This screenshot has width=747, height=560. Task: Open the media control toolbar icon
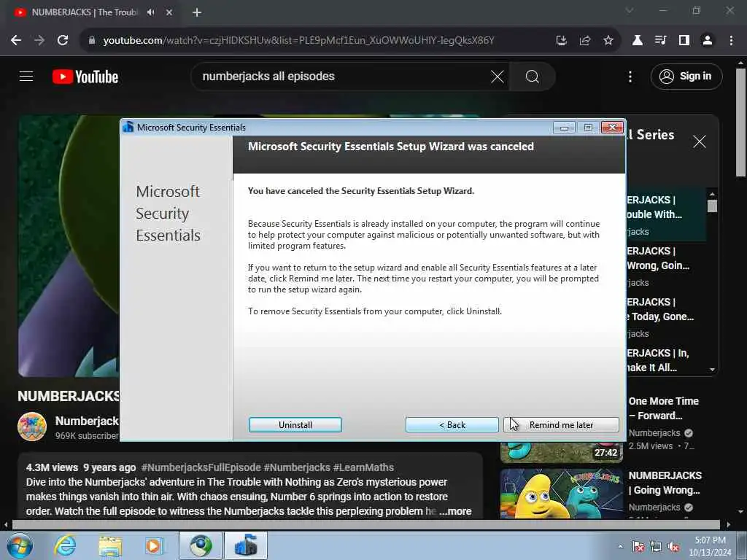660,41
